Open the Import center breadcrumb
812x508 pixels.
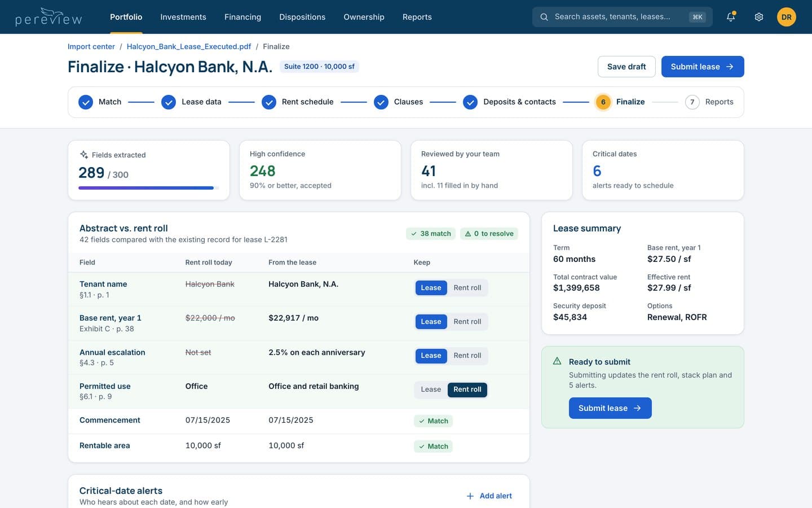91,47
